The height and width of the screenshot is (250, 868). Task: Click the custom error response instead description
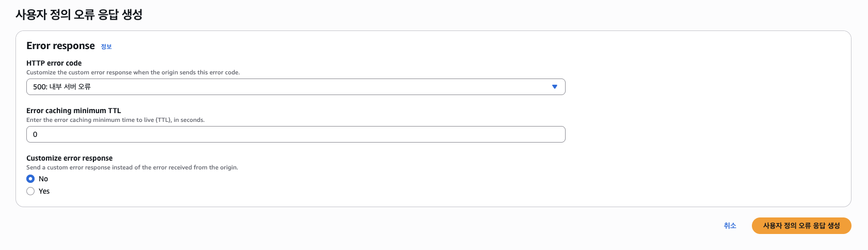pyautogui.click(x=132, y=167)
